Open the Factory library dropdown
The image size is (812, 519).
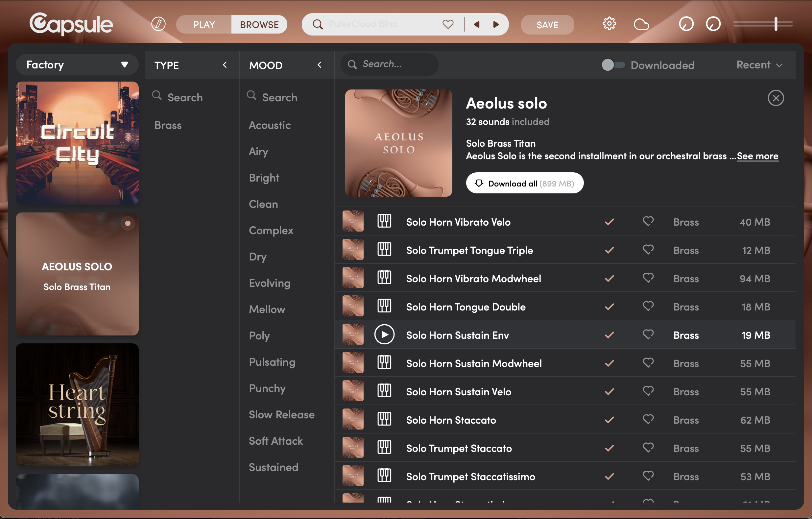click(x=77, y=64)
